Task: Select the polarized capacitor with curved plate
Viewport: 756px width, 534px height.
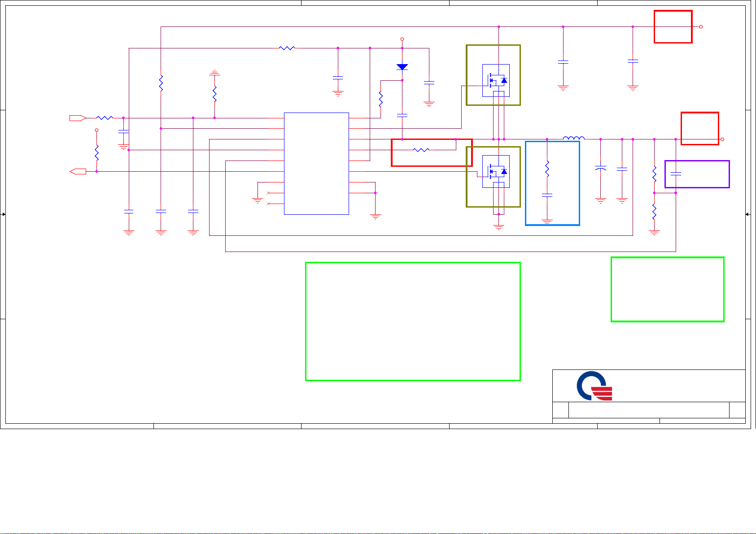Action: [600, 169]
